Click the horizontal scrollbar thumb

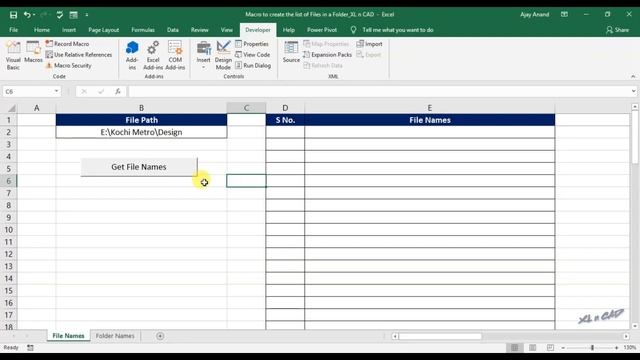tap(440, 336)
